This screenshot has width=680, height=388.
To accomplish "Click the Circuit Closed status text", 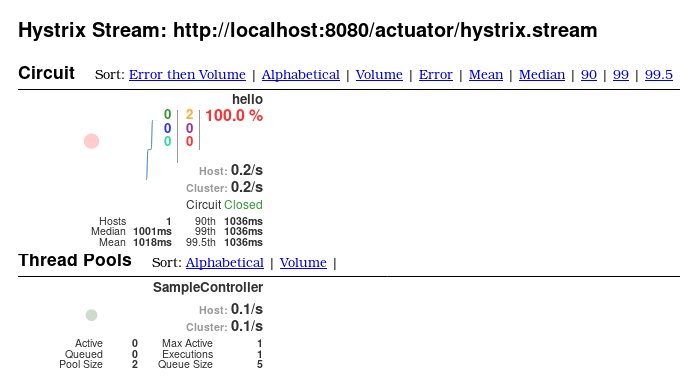I will [x=224, y=205].
